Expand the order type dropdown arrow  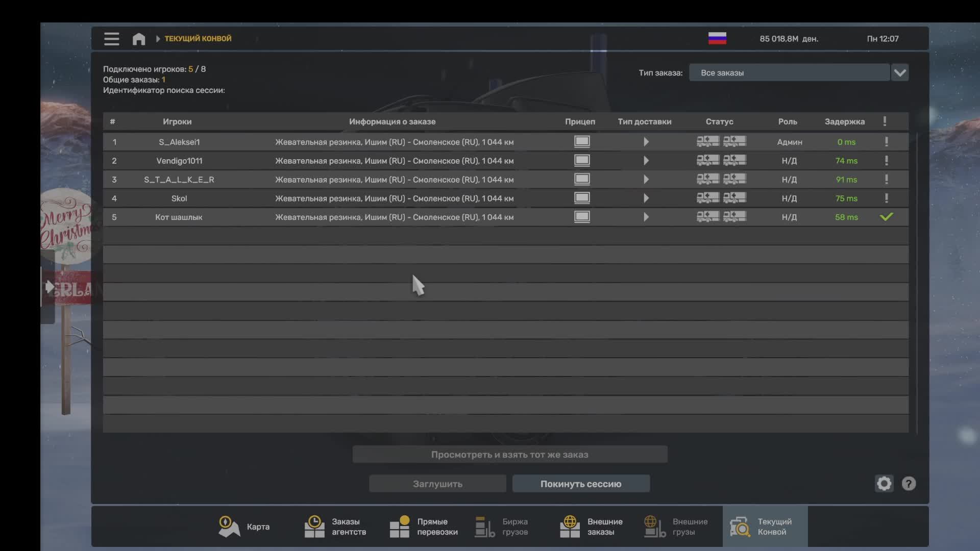[900, 72]
